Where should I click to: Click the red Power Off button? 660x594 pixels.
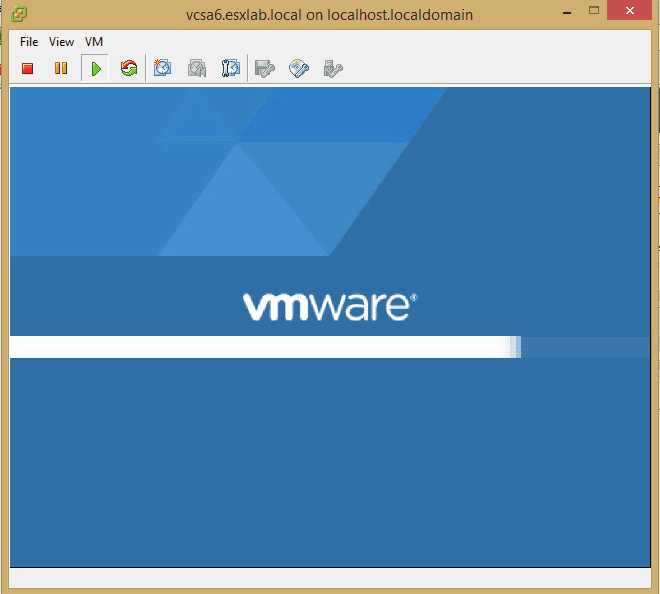click(28, 68)
